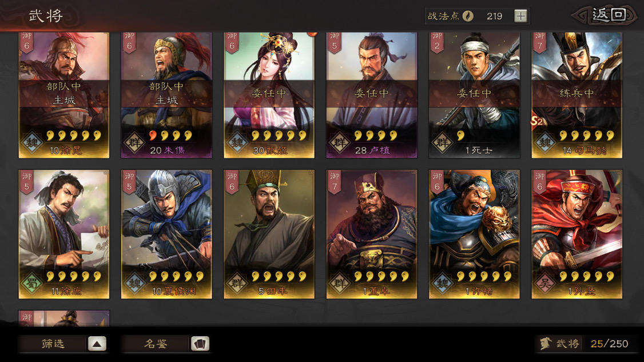Click the 魏 faction badge on 夏侯渊
The height and width of the screenshot is (362, 644).
(134, 284)
